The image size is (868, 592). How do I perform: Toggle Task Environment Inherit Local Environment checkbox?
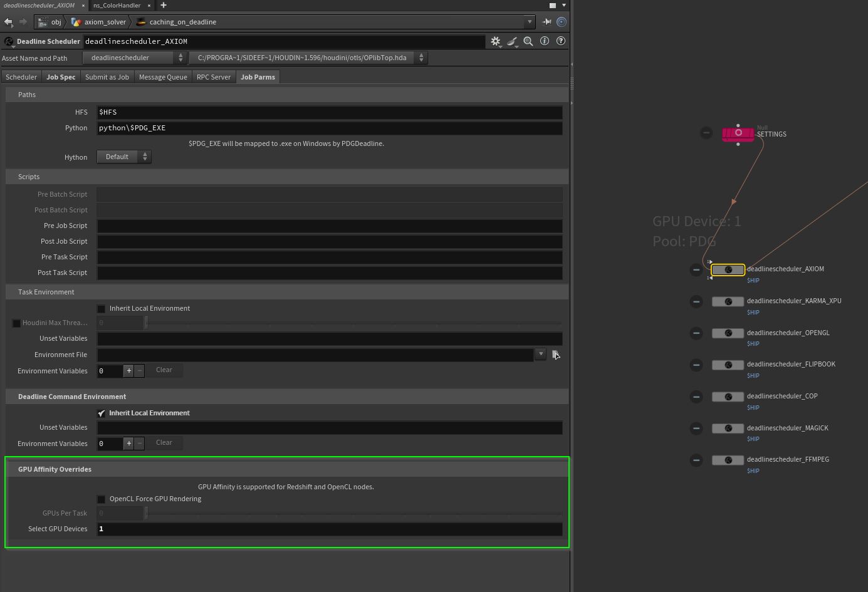coord(102,309)
